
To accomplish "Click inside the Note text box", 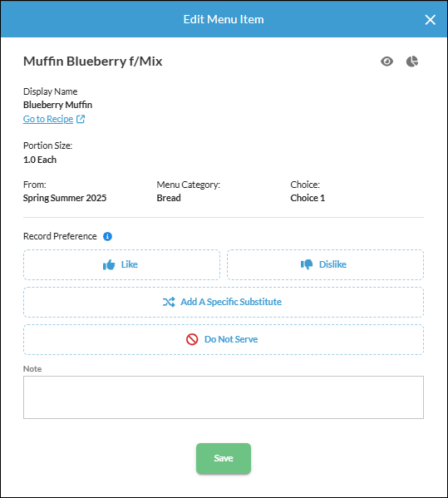I will 224,397.
